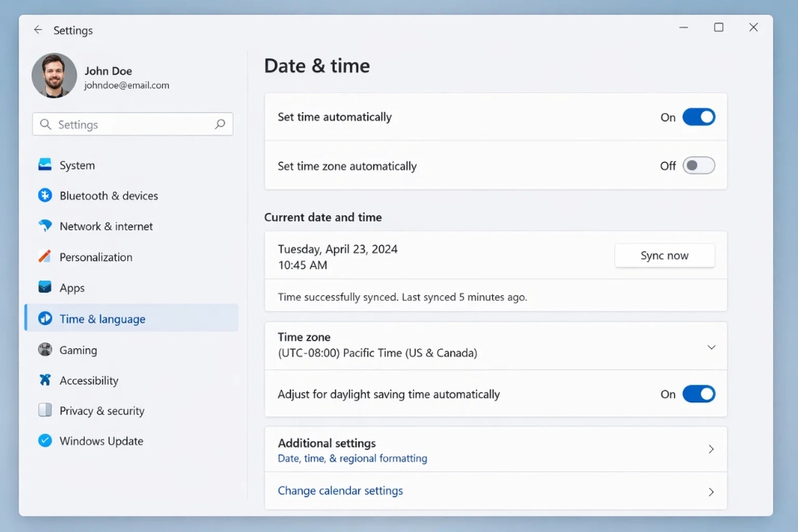
Task: Select the Accessibility figure icon
Action: click(x=45, y=381)
